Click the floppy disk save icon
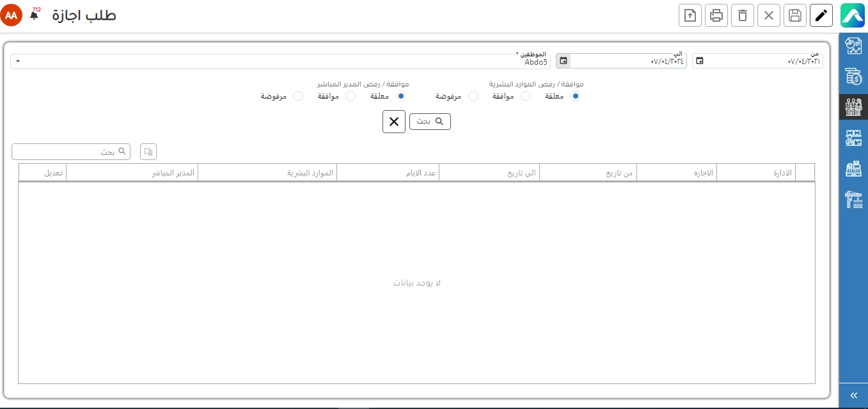This screenshot has height=409, width=868. click(794, 16)
